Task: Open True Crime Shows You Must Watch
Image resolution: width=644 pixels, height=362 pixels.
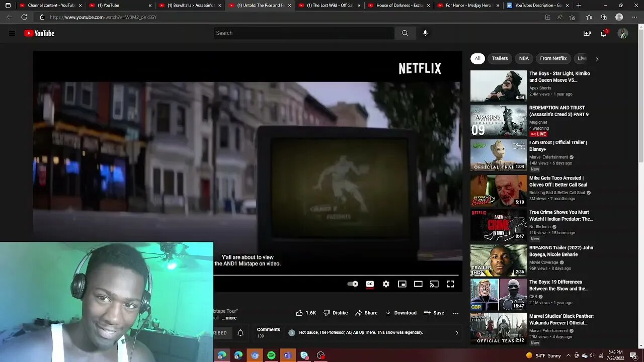Action: (x=499, y=225)
